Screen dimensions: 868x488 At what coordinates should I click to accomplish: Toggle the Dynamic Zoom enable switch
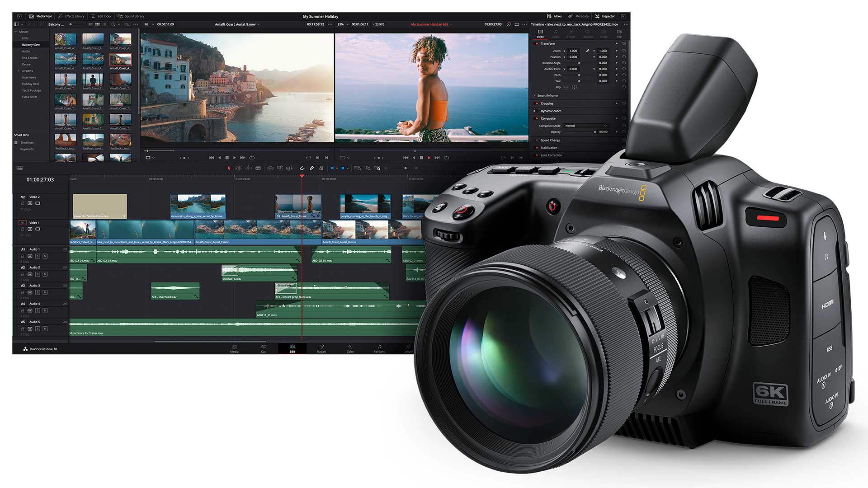[x=537, y=111]
